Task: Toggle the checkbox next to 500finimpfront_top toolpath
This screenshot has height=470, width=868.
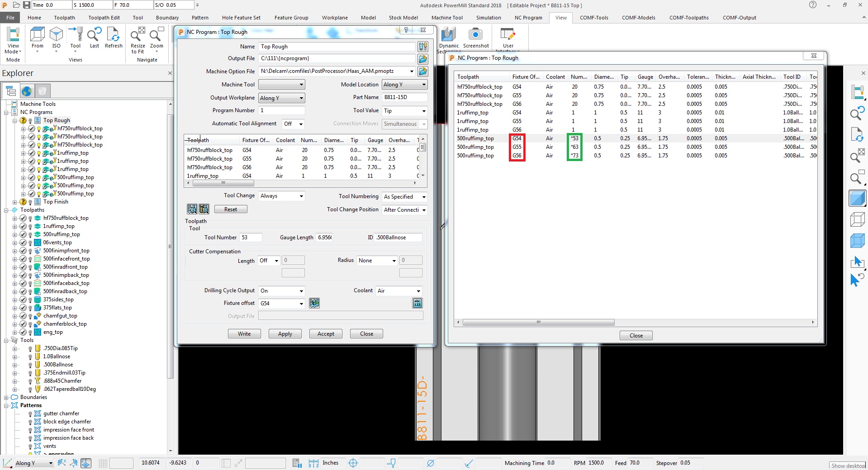Action: point(22,250)
